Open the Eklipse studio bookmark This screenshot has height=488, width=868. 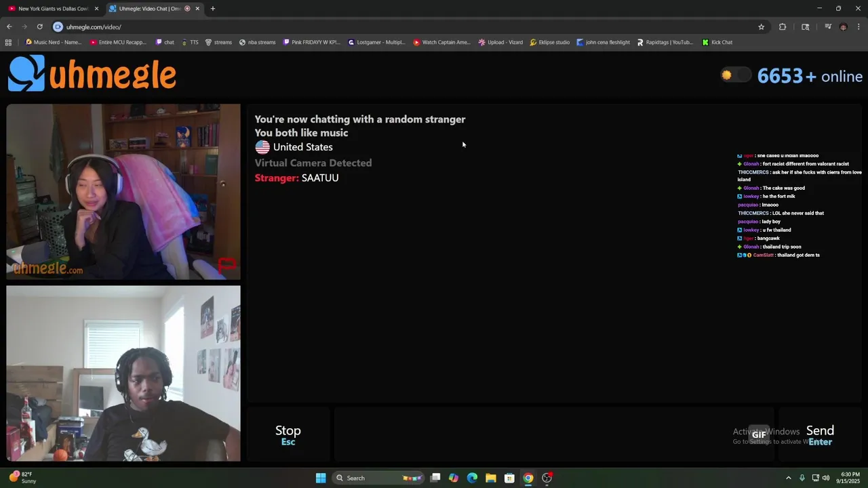(549, 42)
